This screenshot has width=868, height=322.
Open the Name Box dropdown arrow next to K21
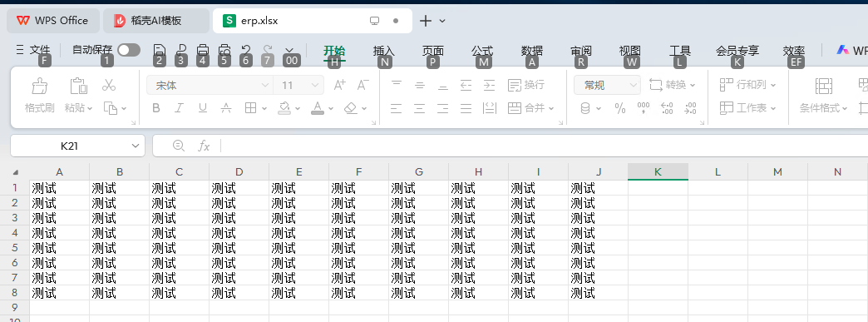[x=136, y=146]
